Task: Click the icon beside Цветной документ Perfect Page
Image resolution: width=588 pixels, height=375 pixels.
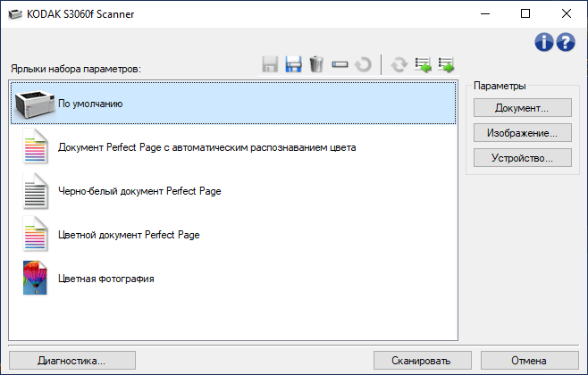Action: (x=35, y=234)
